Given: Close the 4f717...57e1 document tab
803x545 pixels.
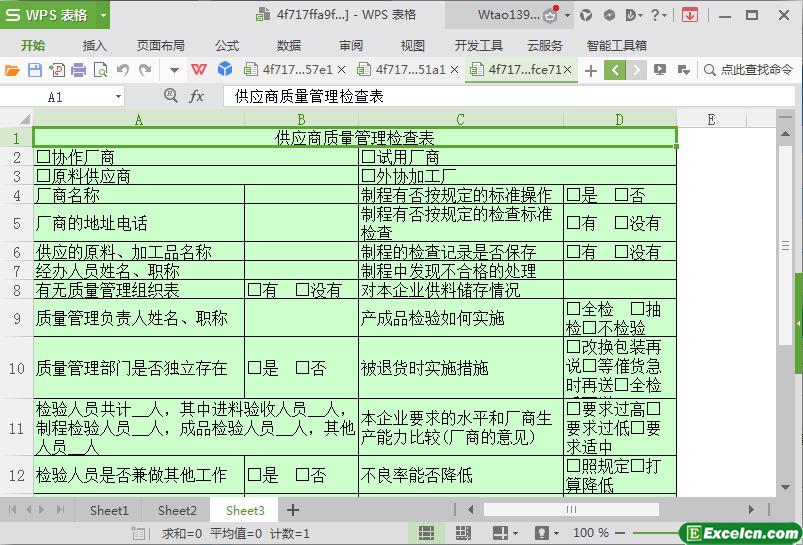Looking at the screenshot, I should point(342,70).
